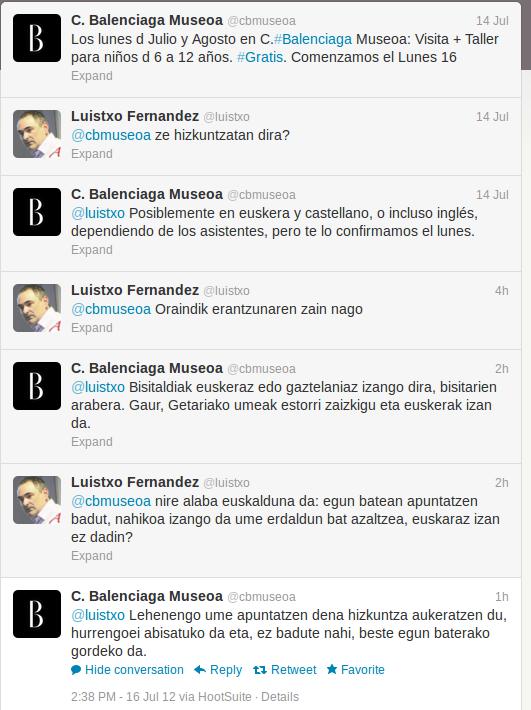Image resolution: width=531 pixels, height=710 pixels.
Task: Expand the 'Oraindik erantzunaren zain nago' tweet
Action: [x=92, y=327]
